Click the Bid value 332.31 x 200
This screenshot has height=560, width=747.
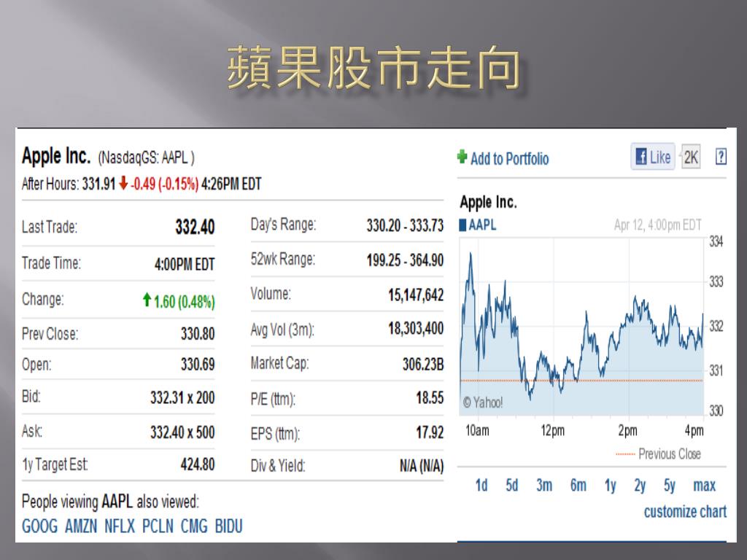182,397
